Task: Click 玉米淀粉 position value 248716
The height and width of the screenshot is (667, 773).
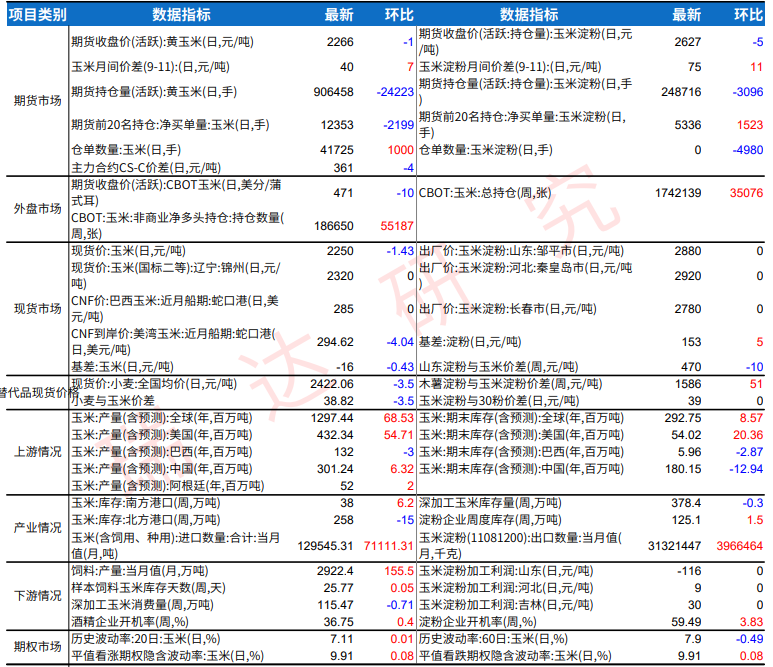Action: coord(681,92)
